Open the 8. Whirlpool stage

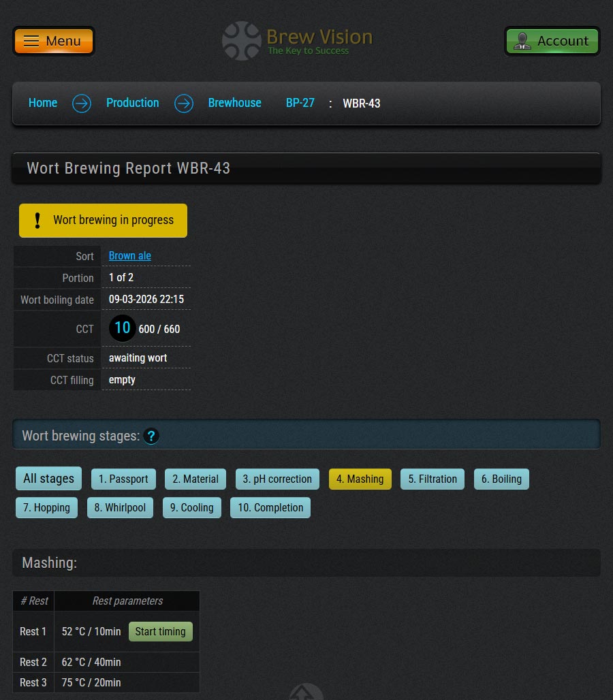pyautogui.click(x=120, y=508)
